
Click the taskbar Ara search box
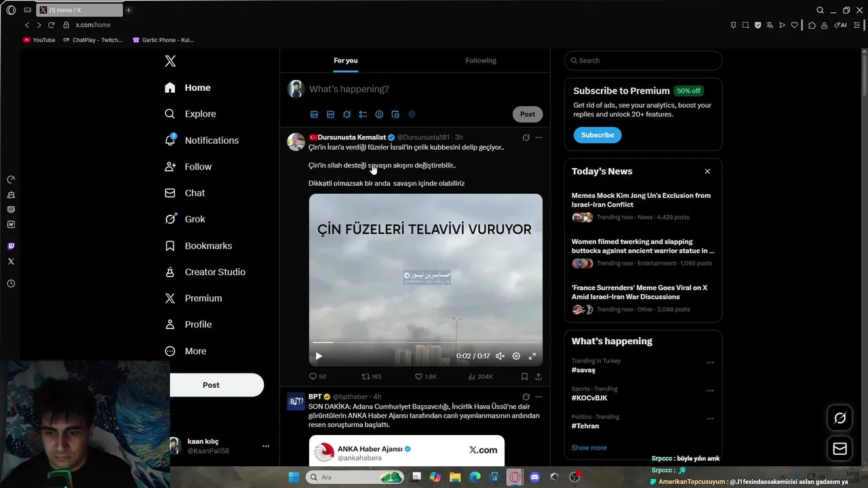[355, 477]
